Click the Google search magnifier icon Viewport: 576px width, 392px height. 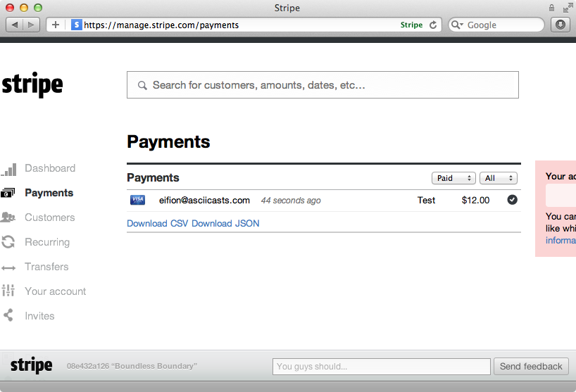[457, 25]
